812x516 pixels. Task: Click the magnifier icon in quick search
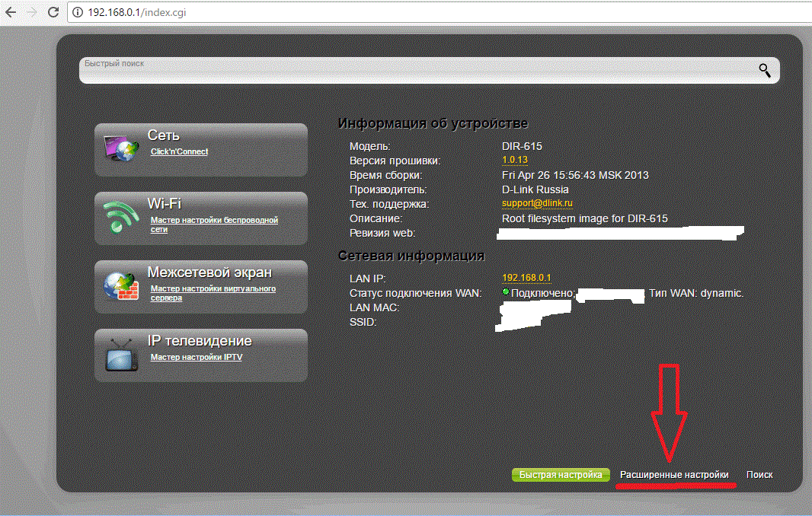[x=764, y=70]
